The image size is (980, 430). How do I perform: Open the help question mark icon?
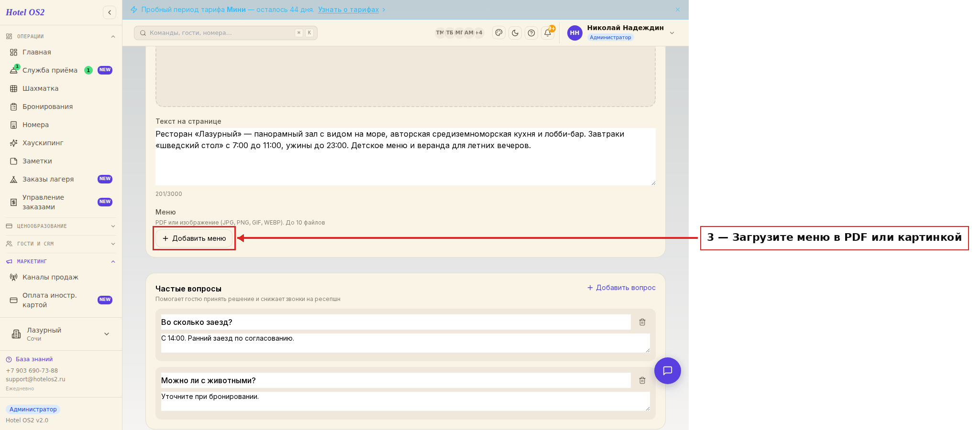(x=531, y=33)
